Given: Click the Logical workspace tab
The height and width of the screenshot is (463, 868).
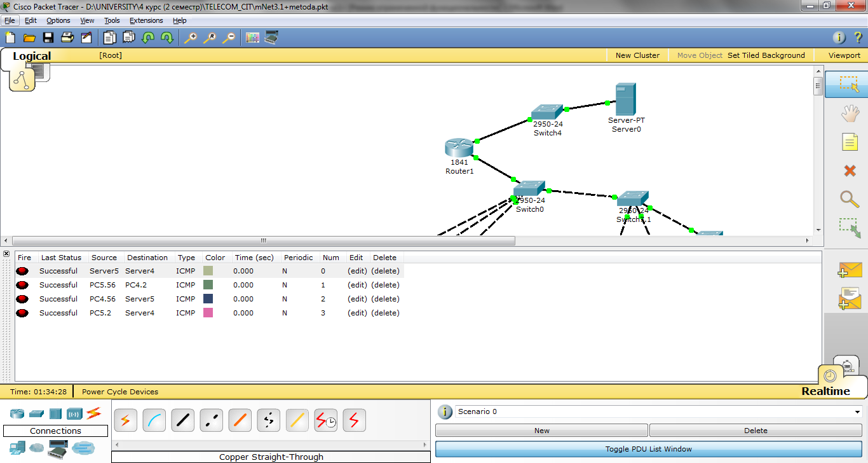Looking at the screenshot, I should click(x=32, y=56).
